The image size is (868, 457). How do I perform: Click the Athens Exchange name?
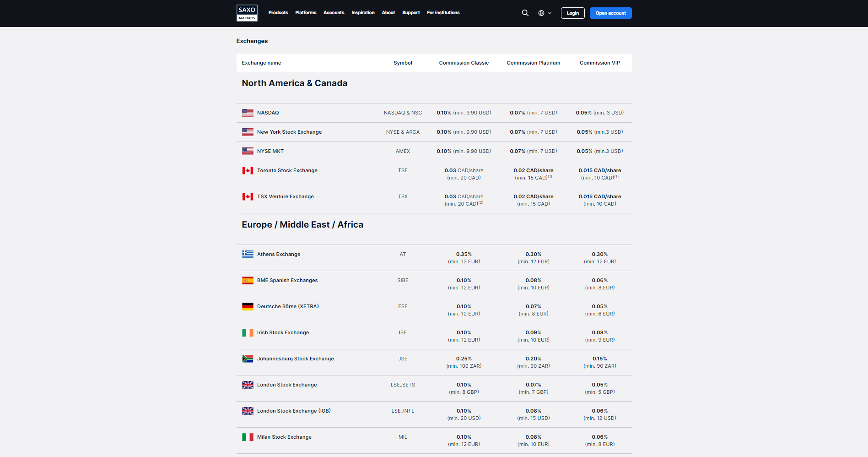click(279, 254)
